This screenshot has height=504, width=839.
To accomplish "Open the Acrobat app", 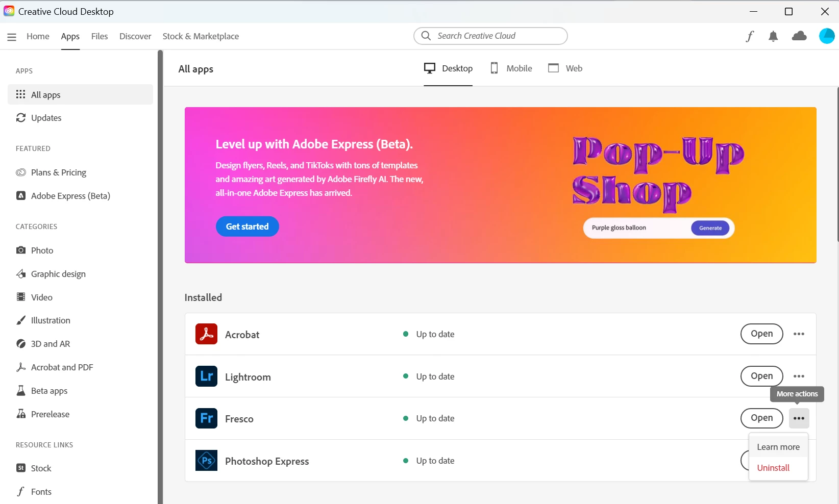I will pyautogui.click(x=761, y=334).
